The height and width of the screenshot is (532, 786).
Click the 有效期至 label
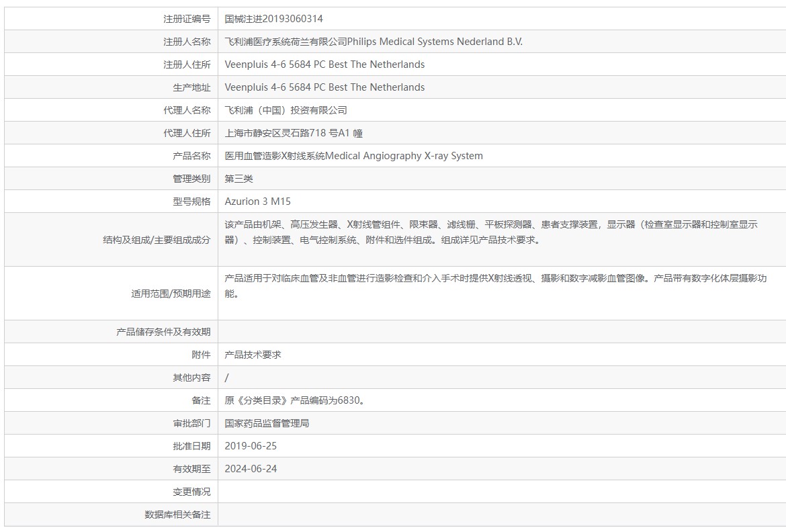coord(191,470)
